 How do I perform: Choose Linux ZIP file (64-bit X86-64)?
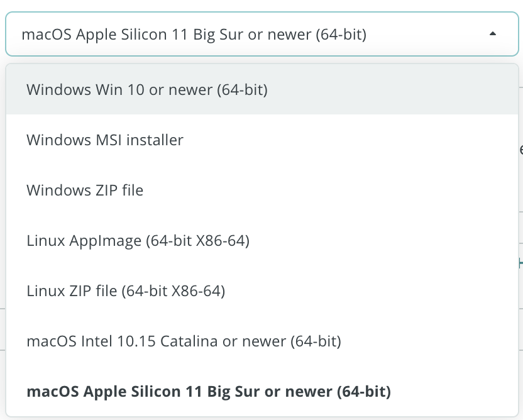(126, 290)
